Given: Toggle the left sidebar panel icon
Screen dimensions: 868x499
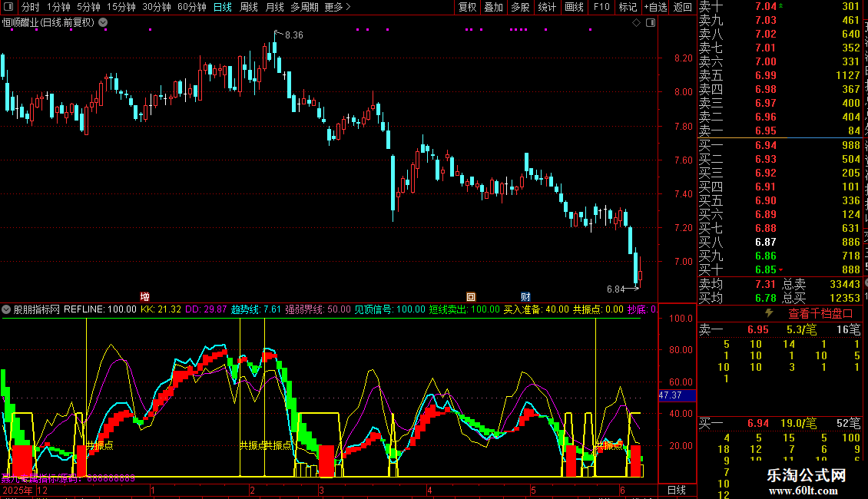Looking at the screenshot, I should (8, 7).
